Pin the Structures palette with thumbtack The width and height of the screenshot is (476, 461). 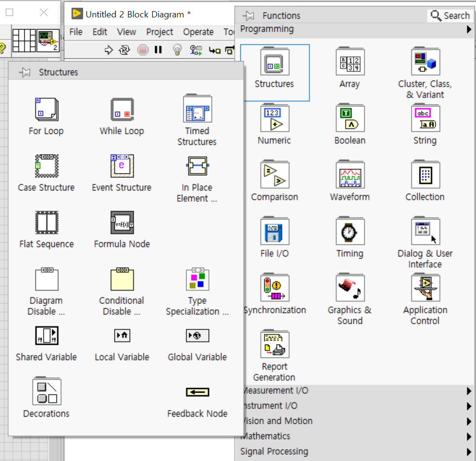click(25, 72)
